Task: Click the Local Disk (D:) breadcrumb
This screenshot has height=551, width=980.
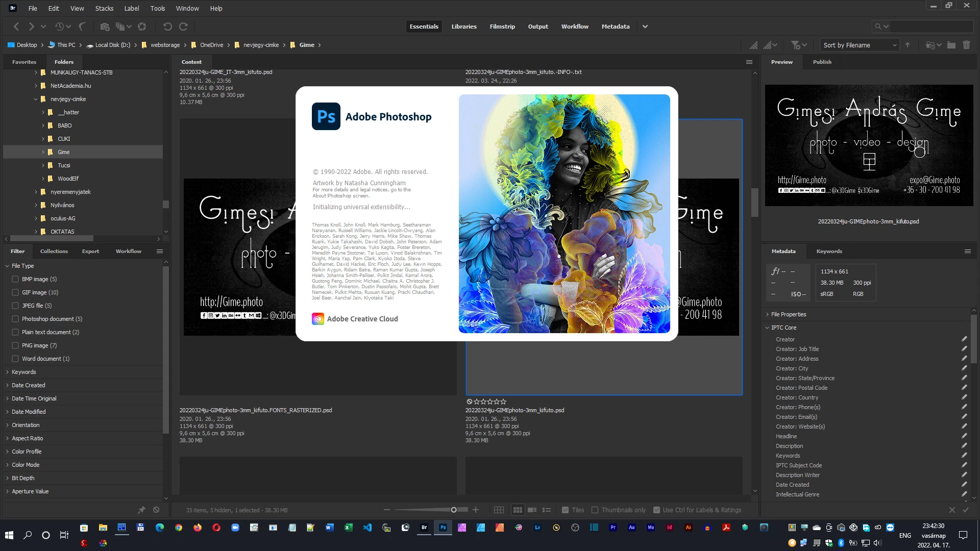Action: 112,45
